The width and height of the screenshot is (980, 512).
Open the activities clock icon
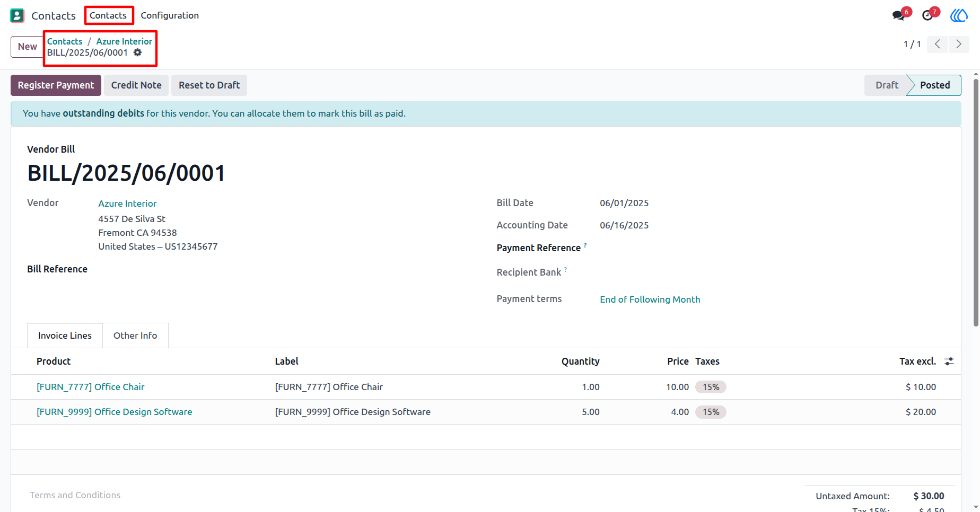pyautogui.click(x=927, y=15)
